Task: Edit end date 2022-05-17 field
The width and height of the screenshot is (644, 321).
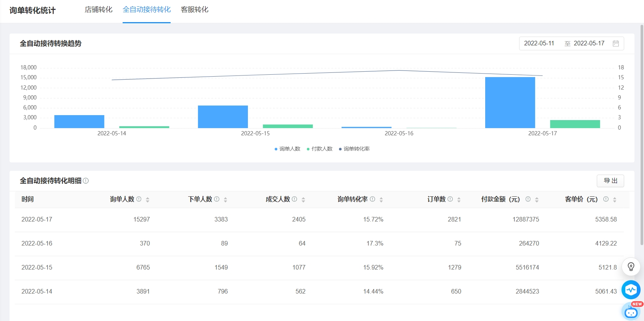Action: [x=589, y=43]
